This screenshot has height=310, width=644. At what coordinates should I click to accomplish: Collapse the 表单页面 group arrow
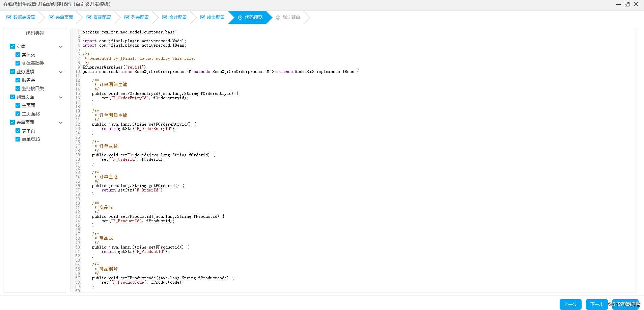61,123
